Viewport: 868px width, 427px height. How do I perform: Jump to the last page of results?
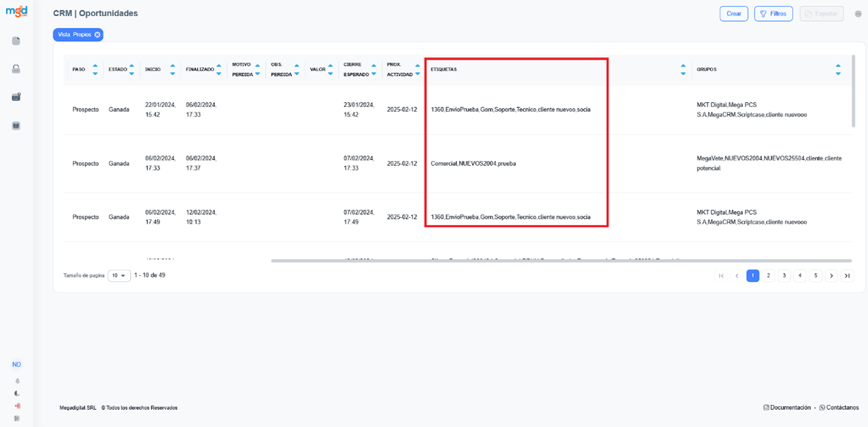click(x=847, y=275)
